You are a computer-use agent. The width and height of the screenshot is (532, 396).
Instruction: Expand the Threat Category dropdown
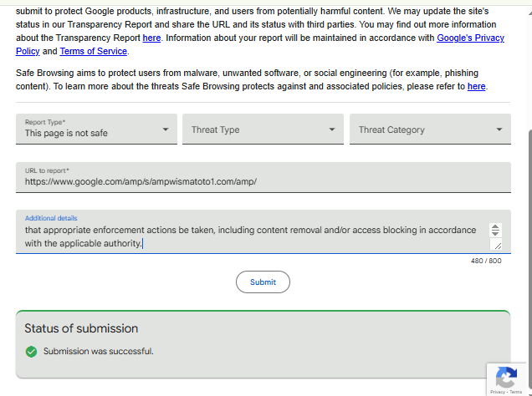click(x=430, y=129)
